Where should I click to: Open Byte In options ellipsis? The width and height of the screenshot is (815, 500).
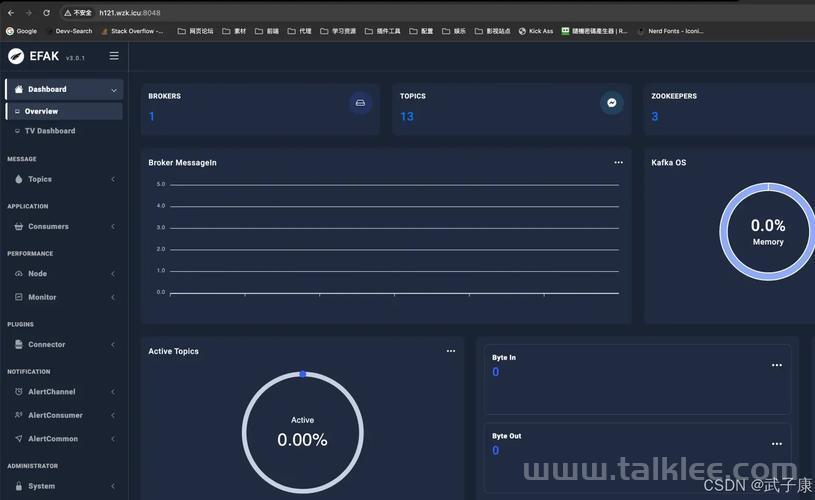(777, 365)
